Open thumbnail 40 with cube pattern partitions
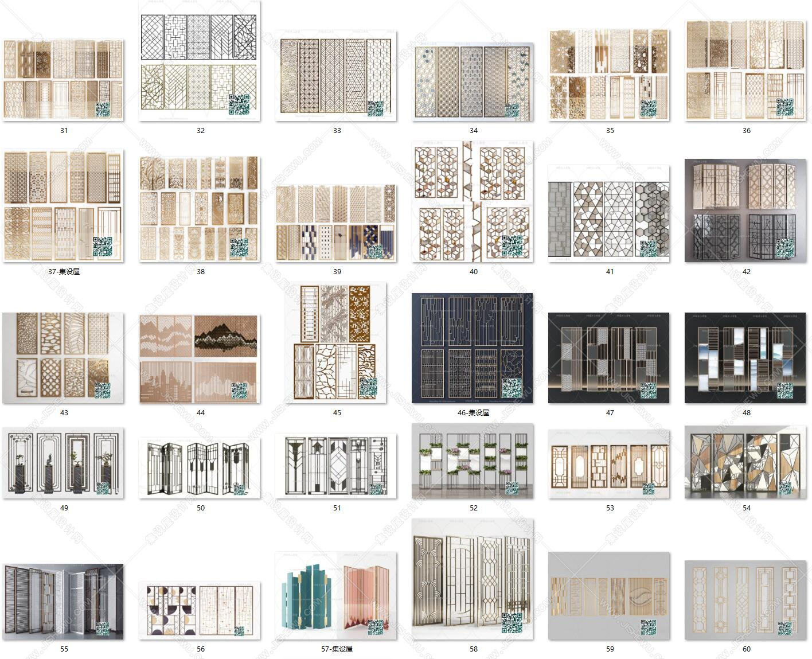The height and width of the screenshot is (659, 812). click(473, 202)
